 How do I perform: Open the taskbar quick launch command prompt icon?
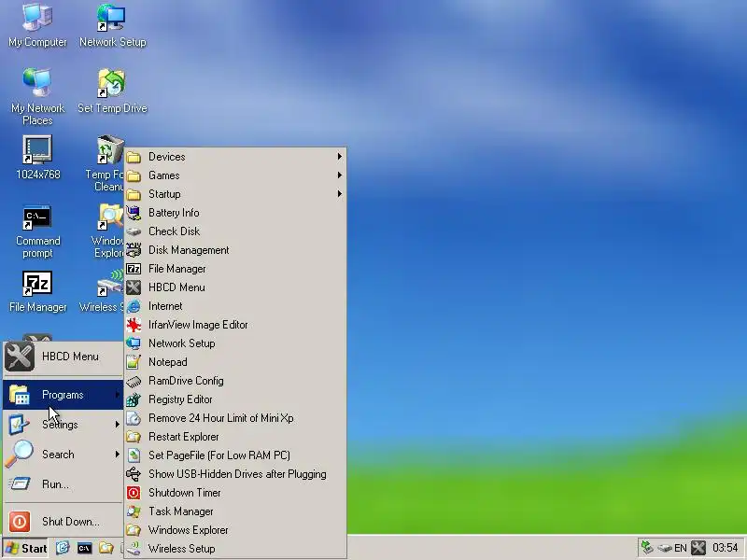coord(84,549)
